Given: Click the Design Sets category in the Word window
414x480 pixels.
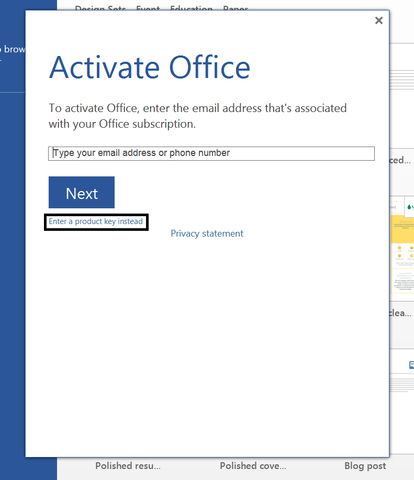Looking at the screenshot, I should click(100, 8).
